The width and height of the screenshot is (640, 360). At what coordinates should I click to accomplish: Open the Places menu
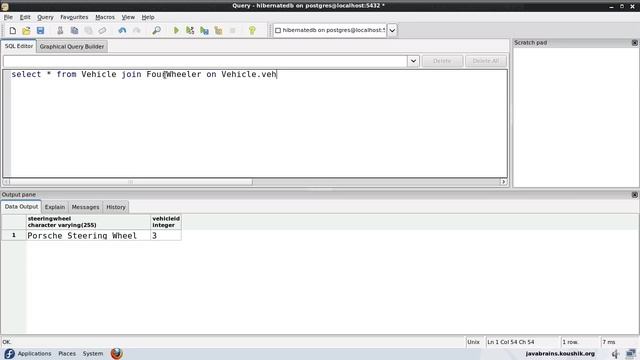(x=67, y=353)
